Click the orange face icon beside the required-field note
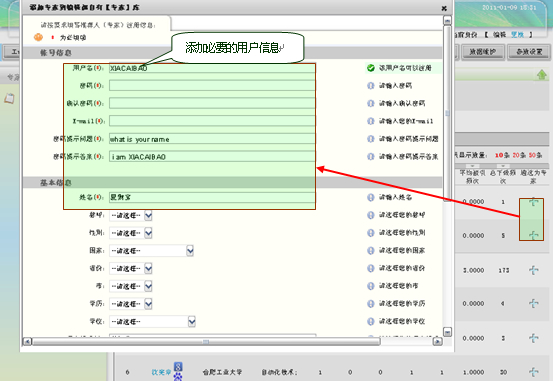 click(38, 37)
